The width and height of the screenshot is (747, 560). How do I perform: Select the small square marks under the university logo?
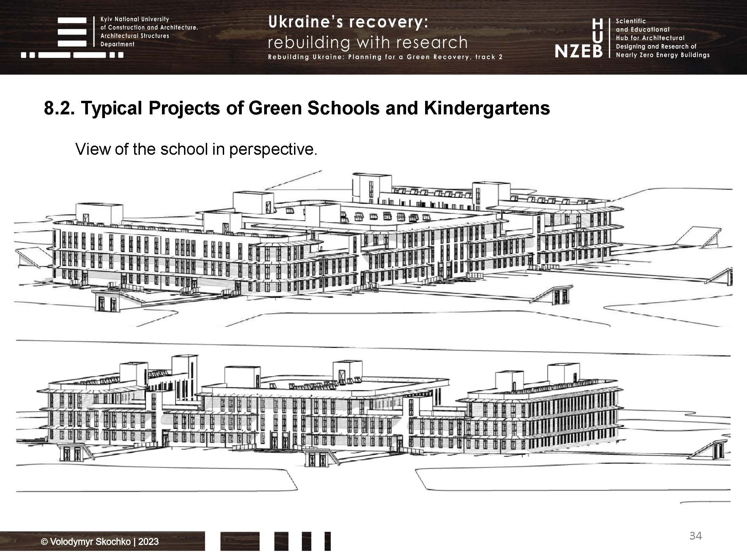point(71,54)
